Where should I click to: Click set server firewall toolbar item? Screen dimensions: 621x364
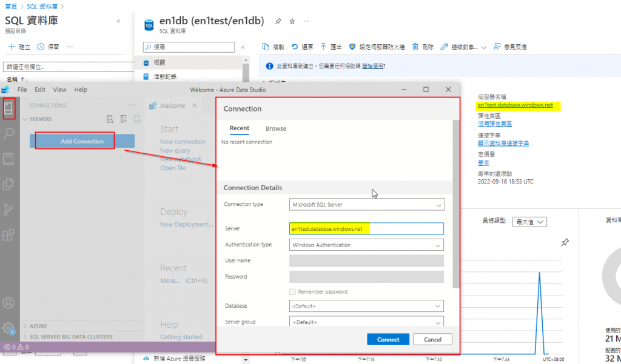click(377, 47)
